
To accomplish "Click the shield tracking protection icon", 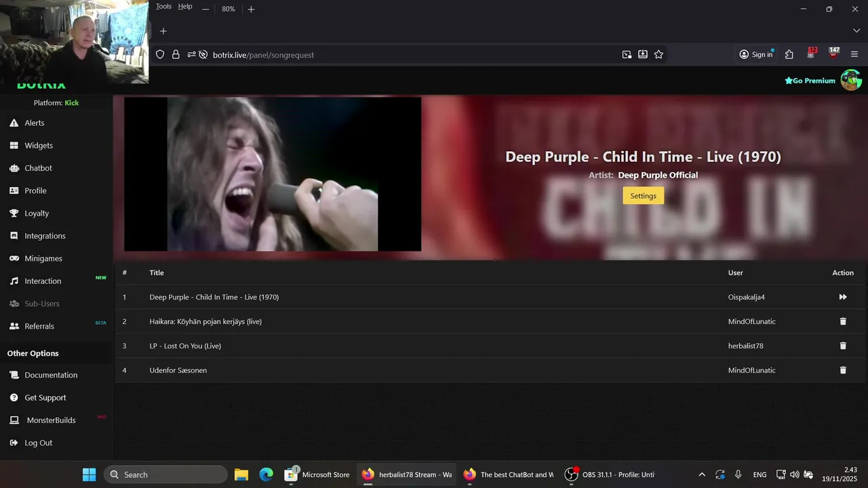I will pyautogui.click(x=160, y=54).
